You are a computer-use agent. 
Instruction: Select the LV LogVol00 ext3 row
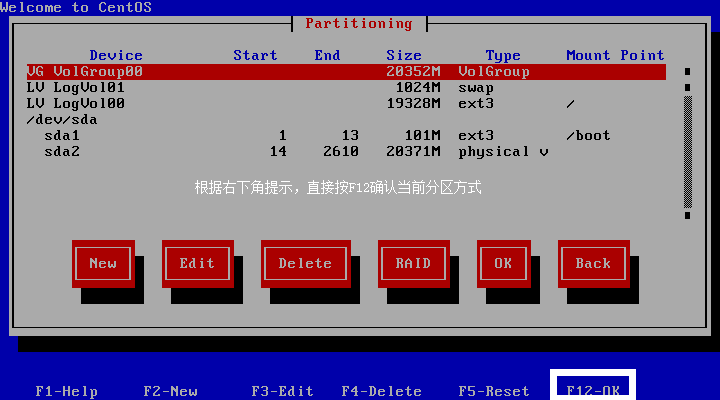click(346, 104)
